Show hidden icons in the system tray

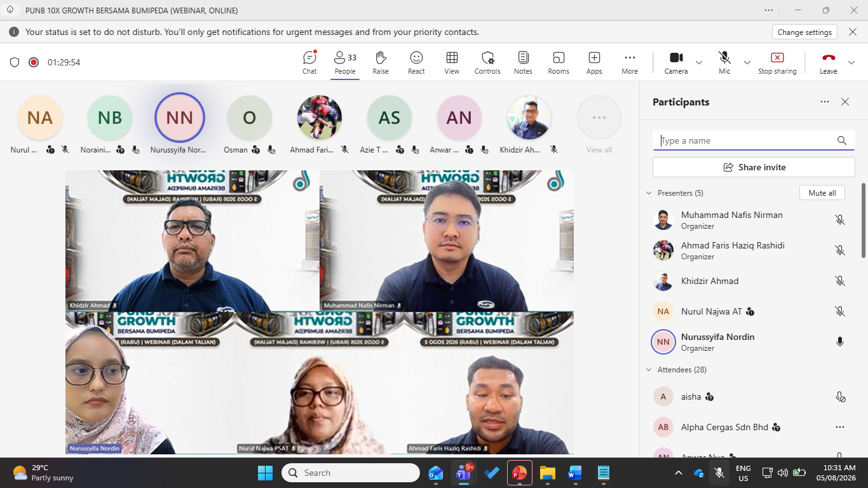[x=679, y=473]
